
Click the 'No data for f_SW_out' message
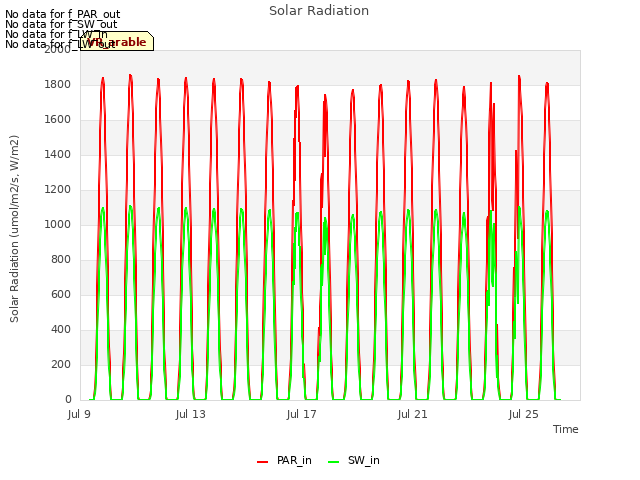(61, 24)
